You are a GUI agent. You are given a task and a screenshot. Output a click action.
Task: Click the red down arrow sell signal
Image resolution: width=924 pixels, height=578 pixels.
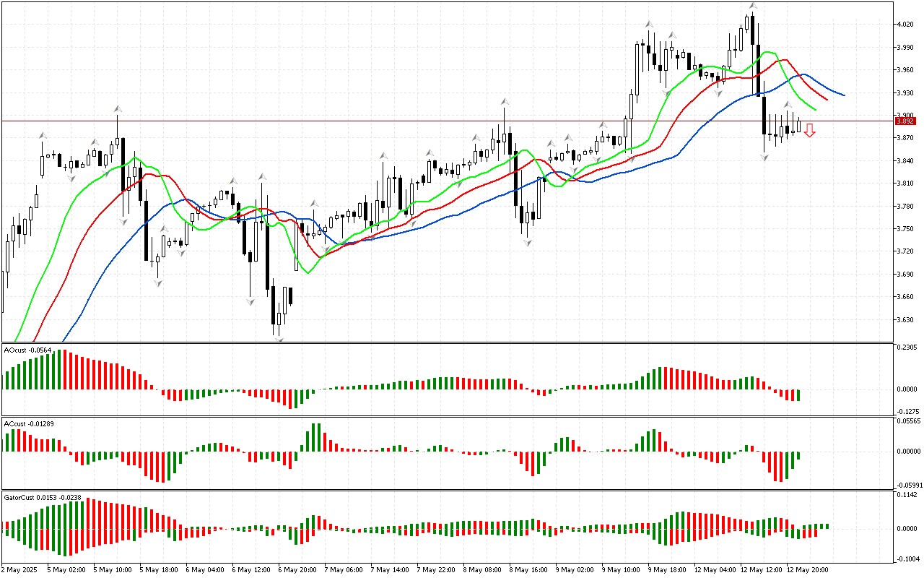810,131
